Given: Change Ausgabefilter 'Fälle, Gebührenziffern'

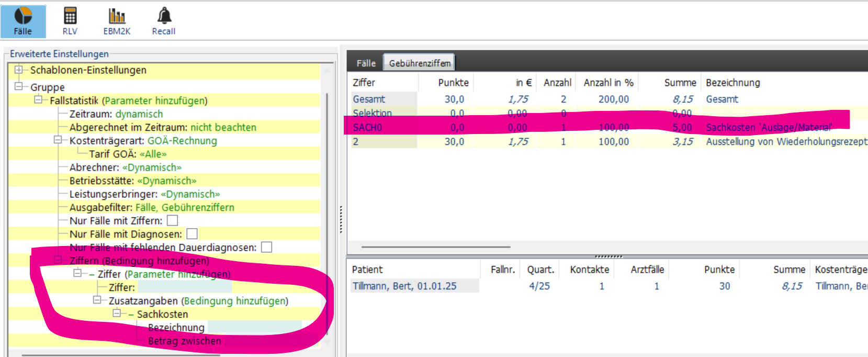Looking at the screenshot, I should [185, 207].
